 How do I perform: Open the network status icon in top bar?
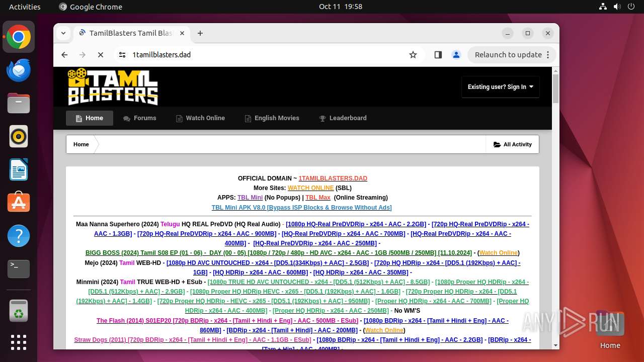click(x=603, y=7)
